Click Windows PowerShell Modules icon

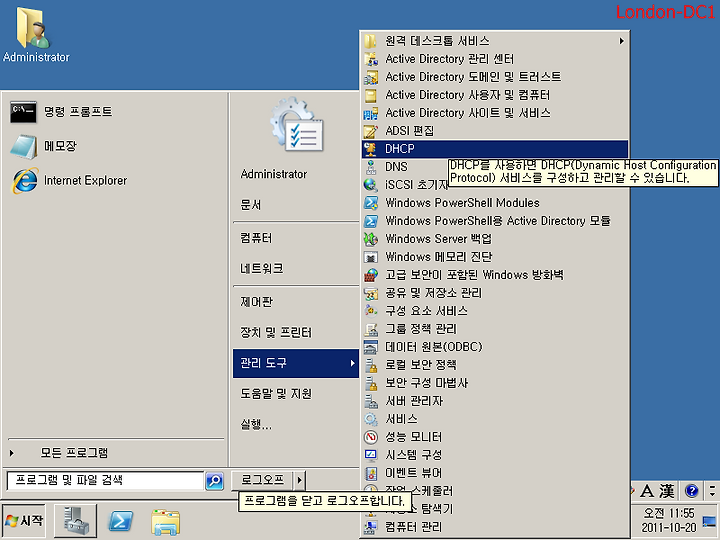coord(371,203)
